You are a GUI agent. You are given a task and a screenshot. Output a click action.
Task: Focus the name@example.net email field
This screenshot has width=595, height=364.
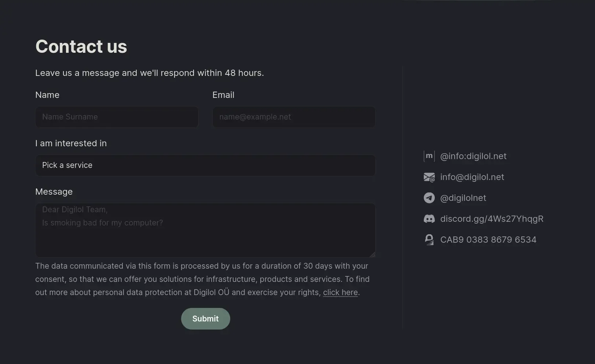click(x=294, y=117)
